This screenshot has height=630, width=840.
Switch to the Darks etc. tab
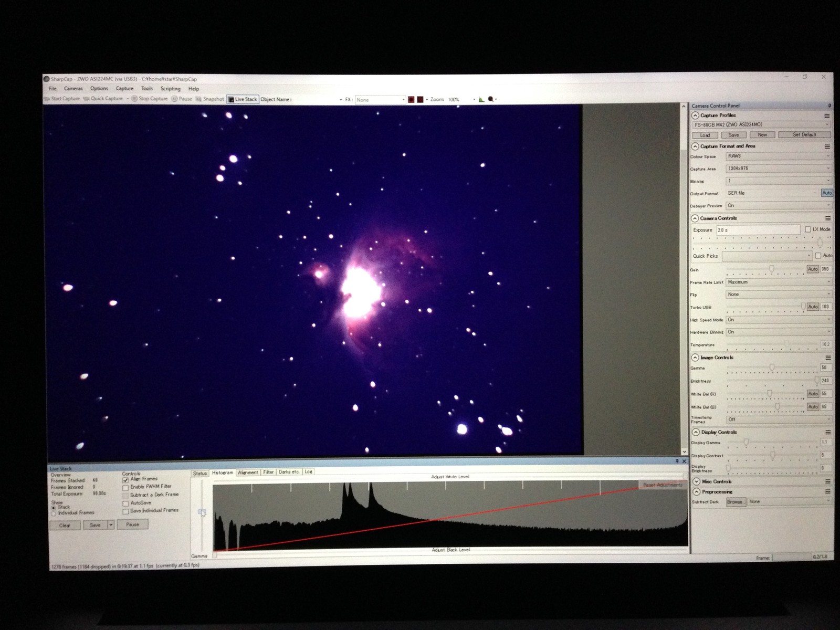pos(289,472)
